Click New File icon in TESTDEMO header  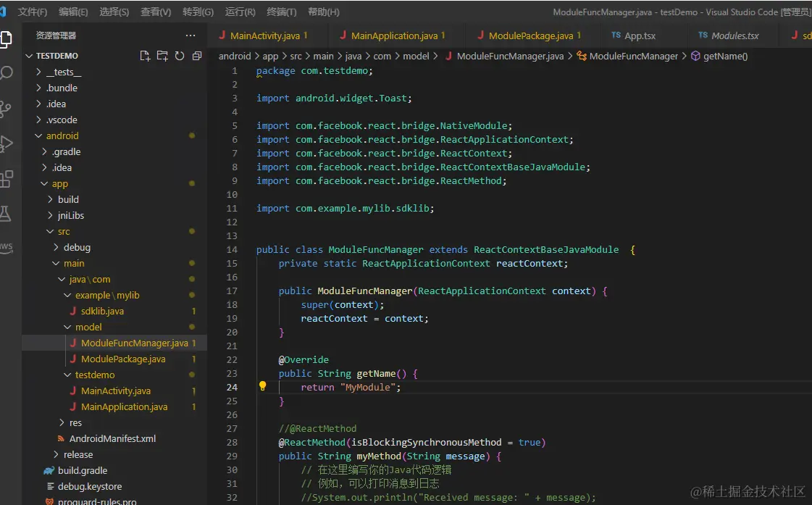pos(145,56)
